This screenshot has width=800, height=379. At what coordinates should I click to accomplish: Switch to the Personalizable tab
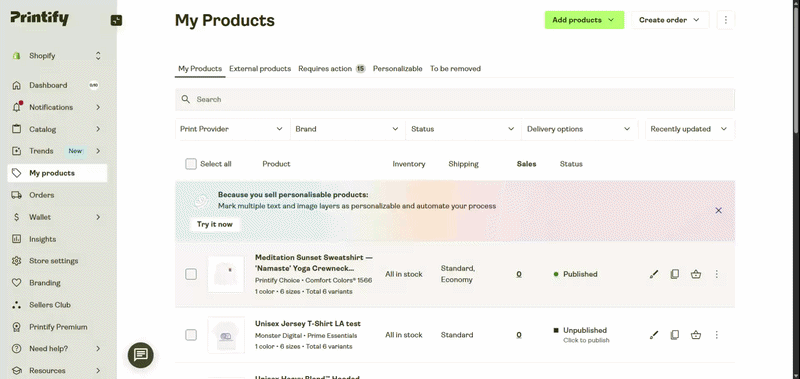397,68
